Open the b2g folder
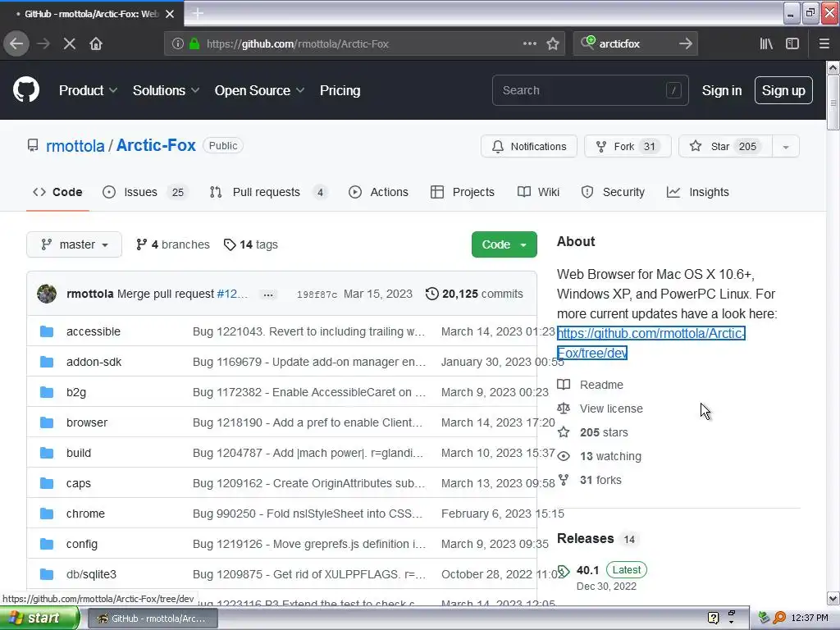The image size is (840, 630). click(x=76, y=392)
